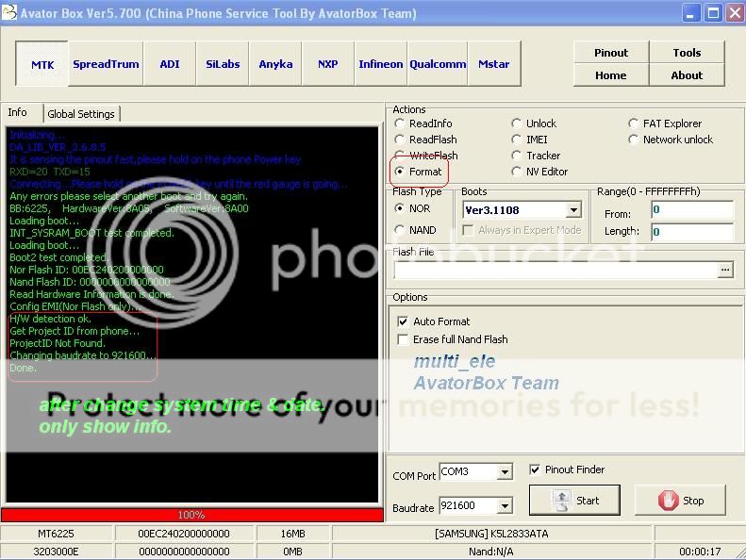The width and height of the screenshot is (746, 560).
Task: Open the Baudrate dropdown list
Action: [505, 506]
